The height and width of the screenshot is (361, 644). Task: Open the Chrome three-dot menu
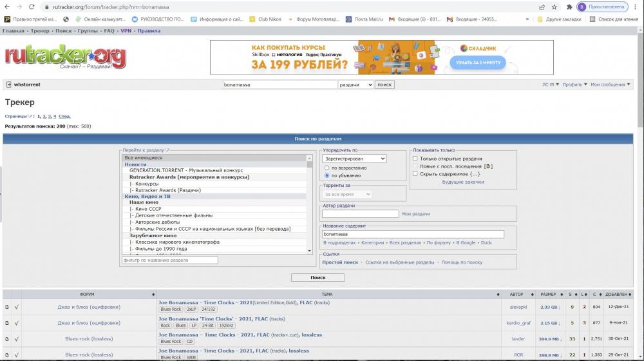tap(636, 7)
